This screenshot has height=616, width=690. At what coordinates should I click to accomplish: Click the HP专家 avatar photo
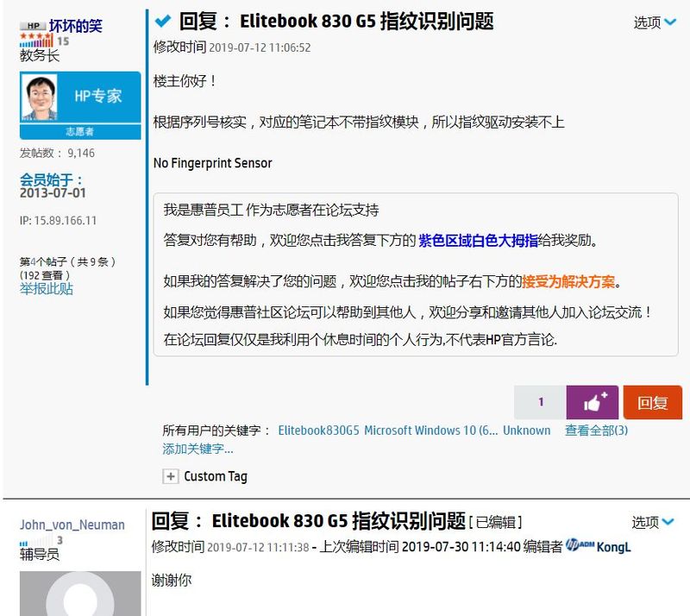point(40,97)
